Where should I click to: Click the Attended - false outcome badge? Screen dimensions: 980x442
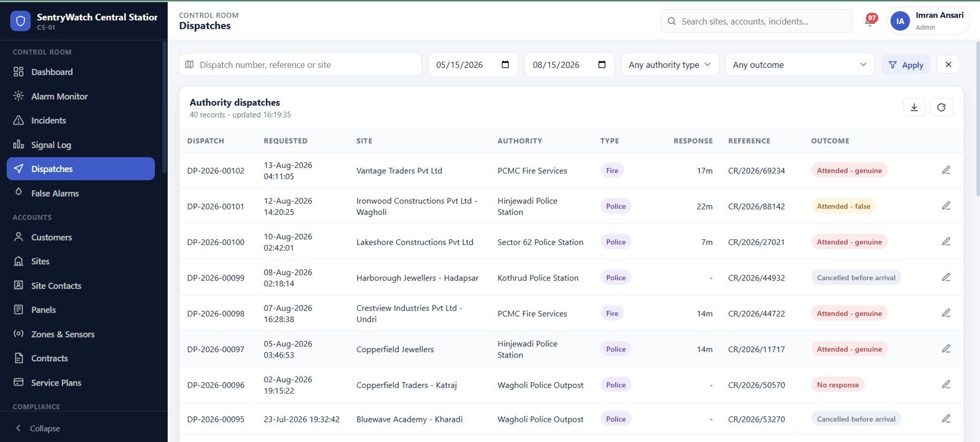tap(843, 206)
